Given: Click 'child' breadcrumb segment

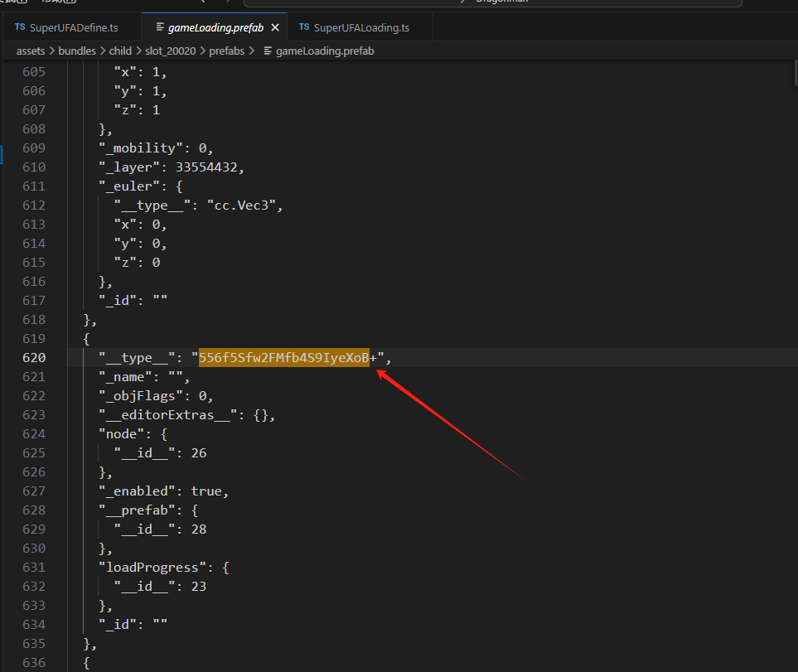Looking at the screenshot, I should [x=120, y=51].
